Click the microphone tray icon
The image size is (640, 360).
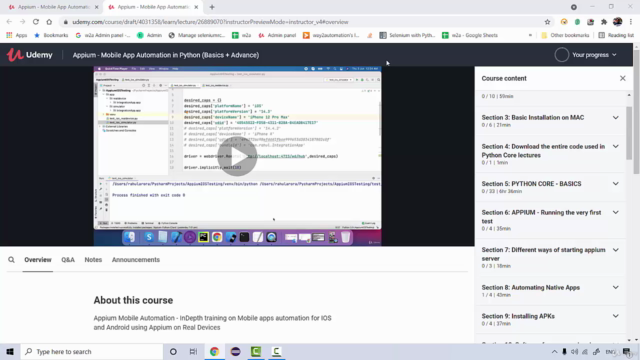564,352
